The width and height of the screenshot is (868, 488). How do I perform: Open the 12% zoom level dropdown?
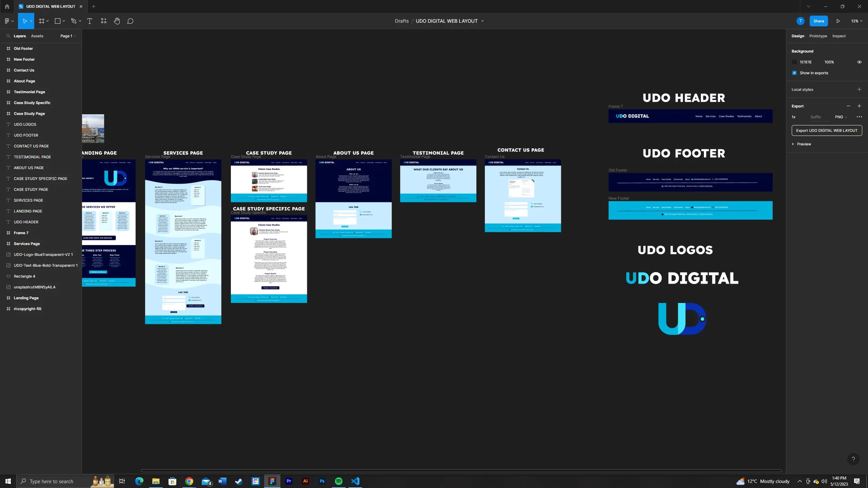coord(856,21)
